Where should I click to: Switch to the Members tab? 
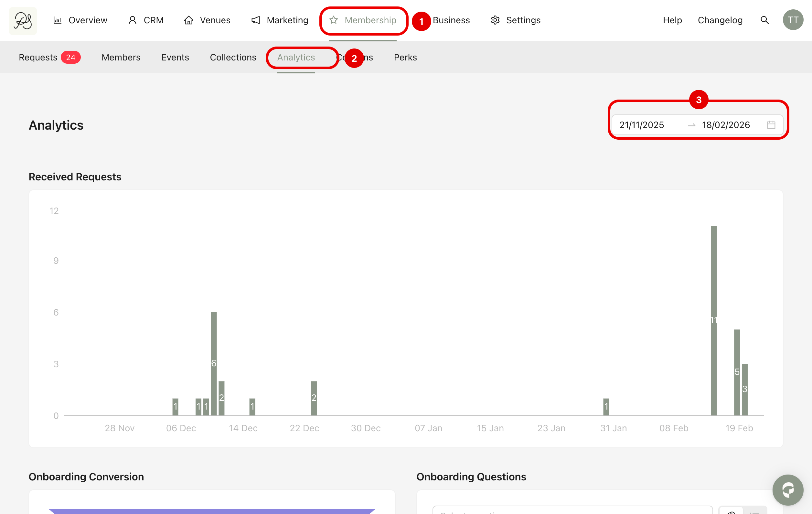pos(121,57)
